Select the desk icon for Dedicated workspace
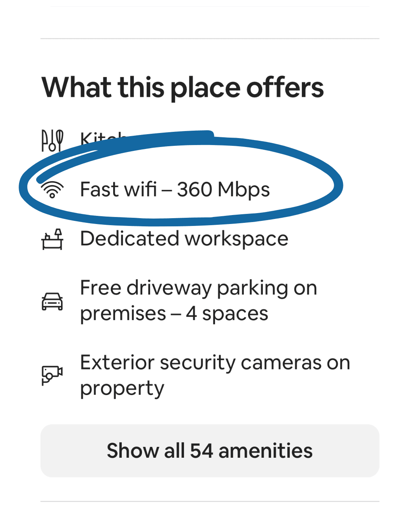This screenshot has height=525, width=420. pyautogui.click(x=52, y=239)
